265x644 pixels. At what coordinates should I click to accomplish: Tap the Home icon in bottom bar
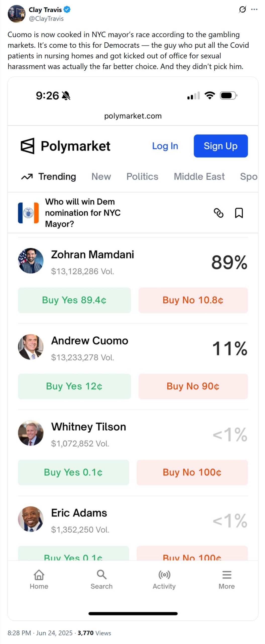pyautogui.click(x=39, y=574)
